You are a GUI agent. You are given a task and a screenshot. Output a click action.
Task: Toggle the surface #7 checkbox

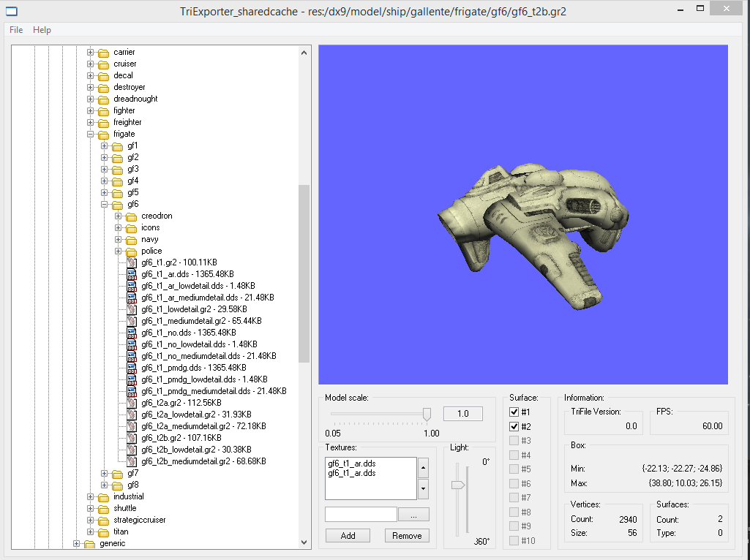pos(514,497)
